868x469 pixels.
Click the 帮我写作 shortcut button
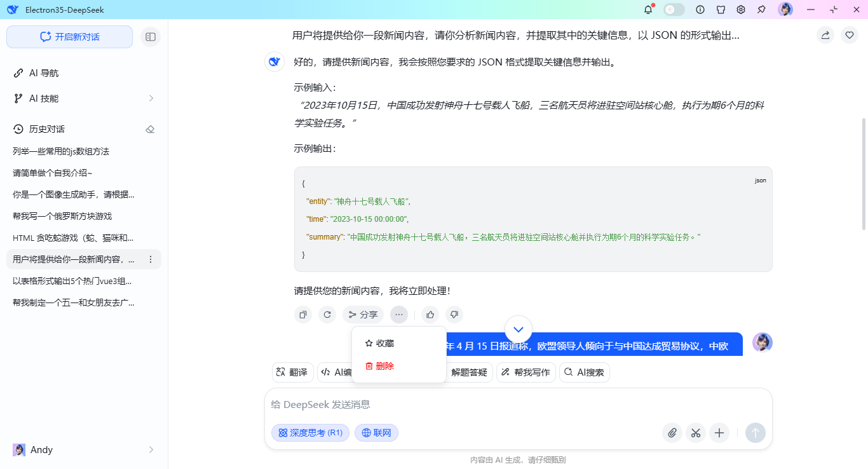click(x=526, y=372)
